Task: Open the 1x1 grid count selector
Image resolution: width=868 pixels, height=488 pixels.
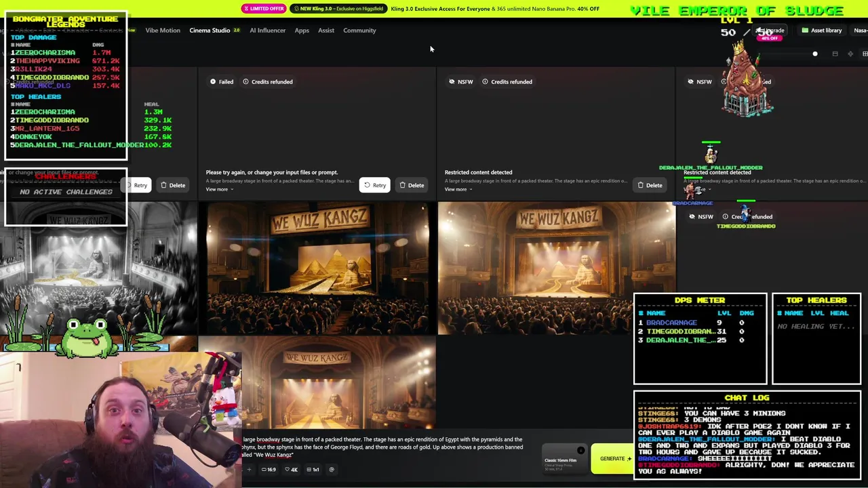Action: click(x=313, y=470)
